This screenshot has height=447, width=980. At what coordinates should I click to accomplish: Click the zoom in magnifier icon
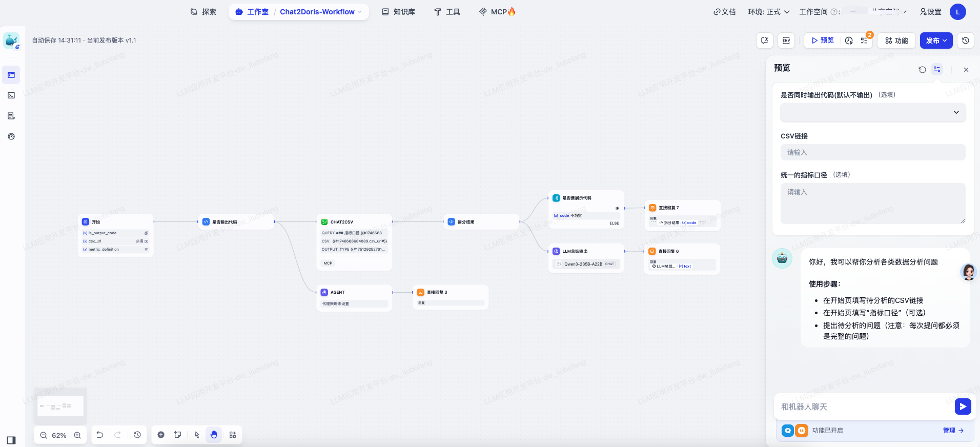[x=77, y=435]
